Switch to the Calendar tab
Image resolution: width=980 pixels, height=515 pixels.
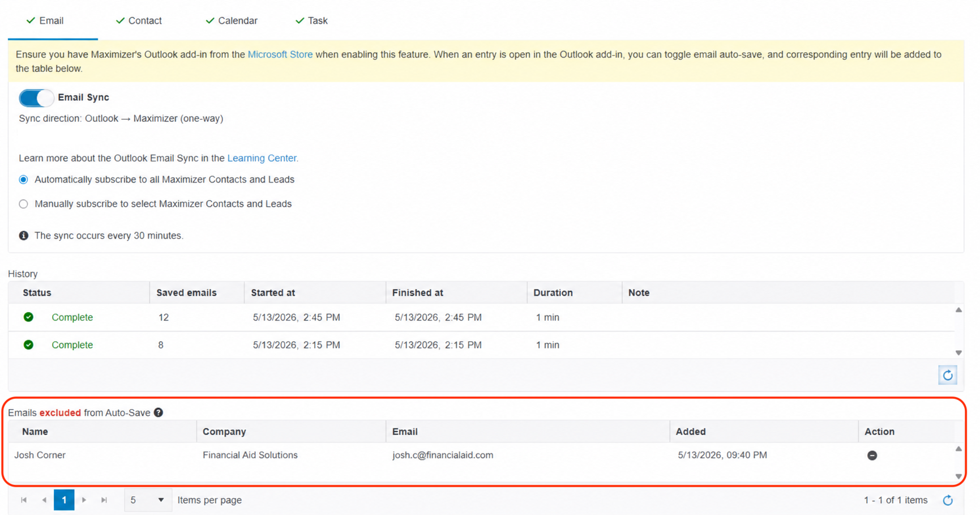231,20
